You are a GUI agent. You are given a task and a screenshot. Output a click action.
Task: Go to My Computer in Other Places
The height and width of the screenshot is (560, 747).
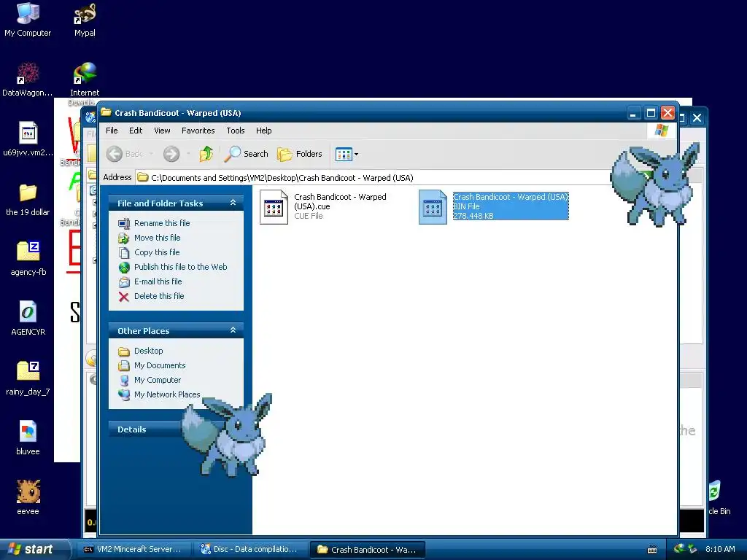[158, 380]
